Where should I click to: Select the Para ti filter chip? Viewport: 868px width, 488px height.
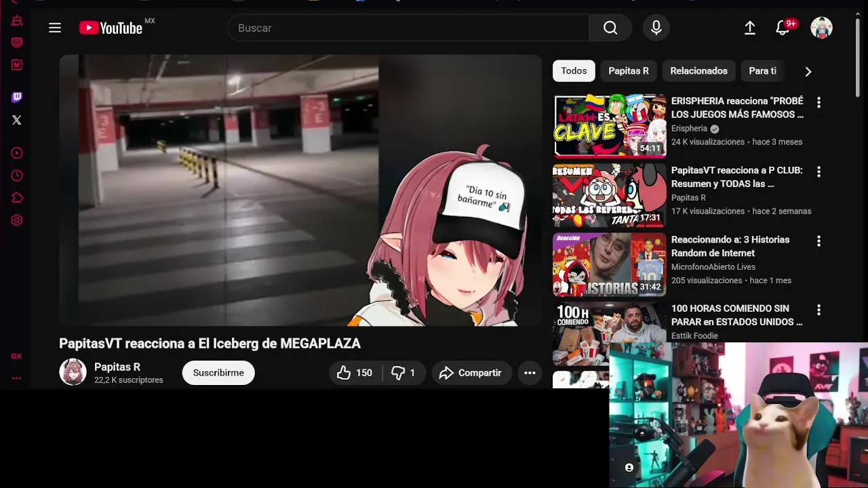[762, 71]
